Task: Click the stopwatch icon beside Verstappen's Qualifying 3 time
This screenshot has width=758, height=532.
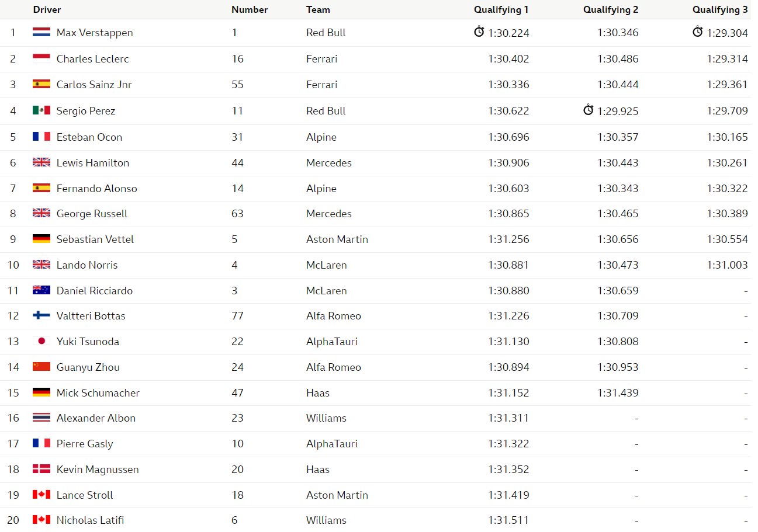Action: pos(697,32)
